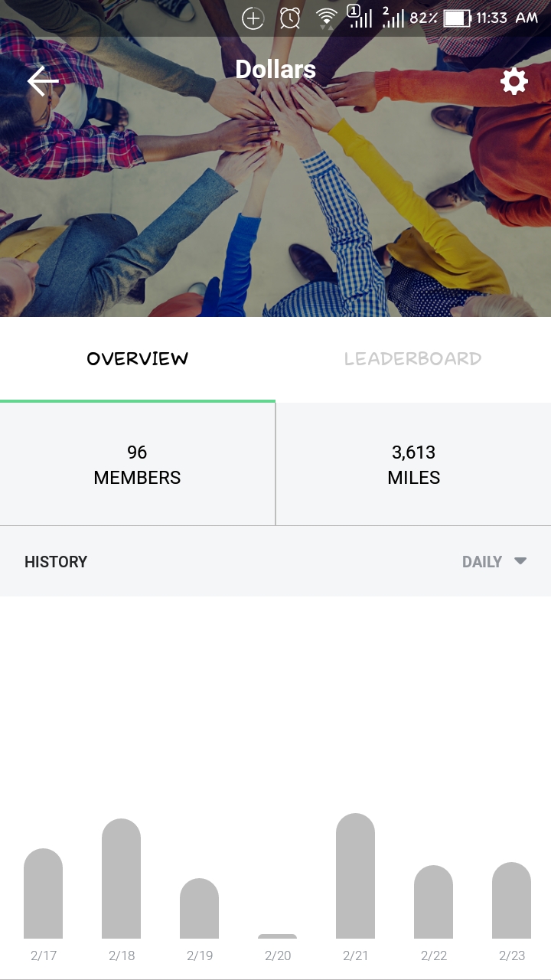This screenshot has height=980, width=551.
Task: Open the 3,613 Miles panel
Action: 414,464
